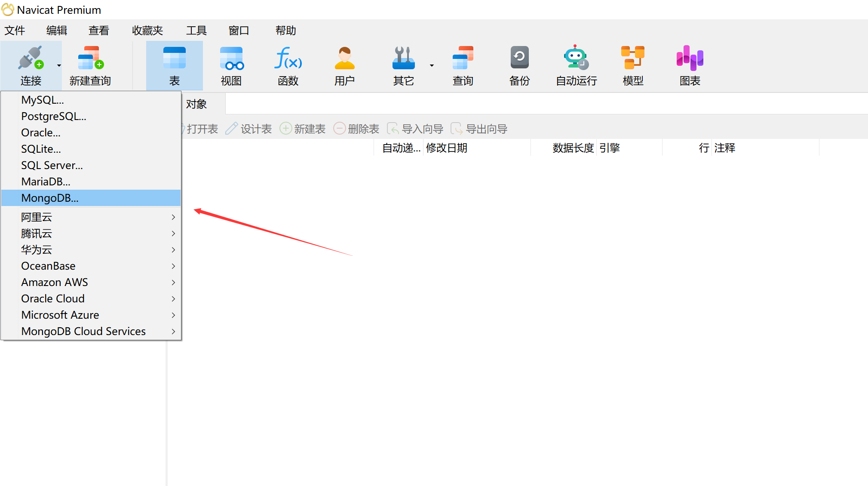Click the Design Table (设计表) button label
Screen dimensions: 868x486
pos(256,129)
